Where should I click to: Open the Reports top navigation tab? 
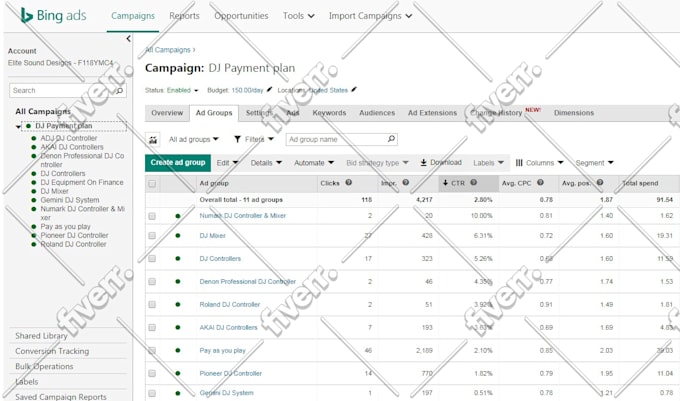184,16
